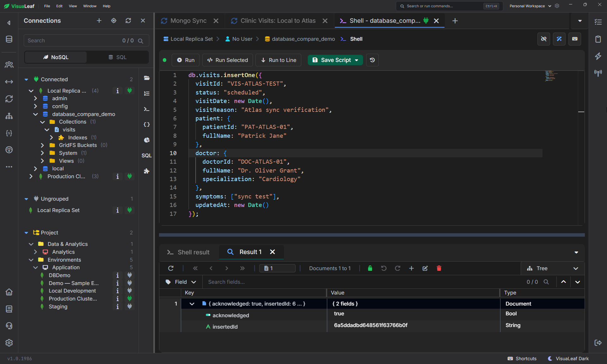Switch connection filter to SQL
Screen dimensions: 607x364
click(117, 57)
